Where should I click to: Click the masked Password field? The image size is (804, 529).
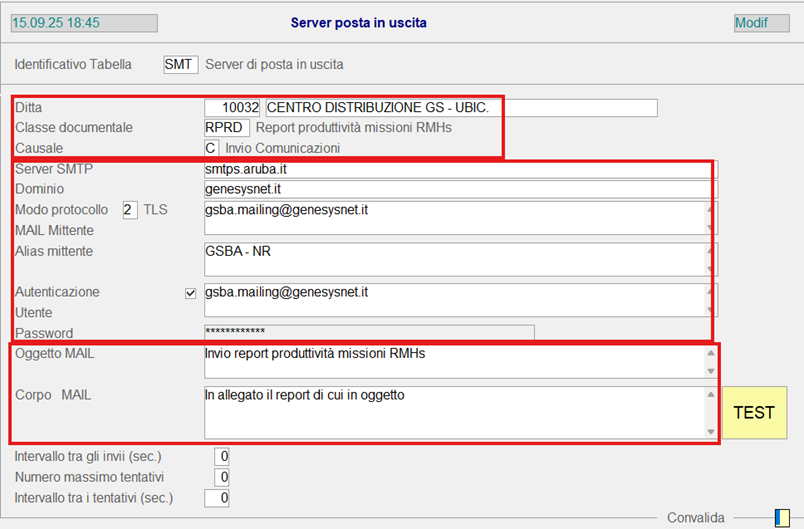[368, 332]
